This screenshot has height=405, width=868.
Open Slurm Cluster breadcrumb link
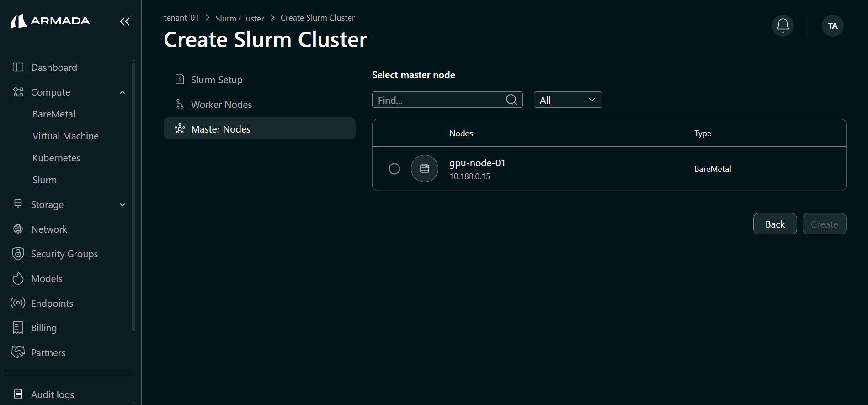click(240, 18)
